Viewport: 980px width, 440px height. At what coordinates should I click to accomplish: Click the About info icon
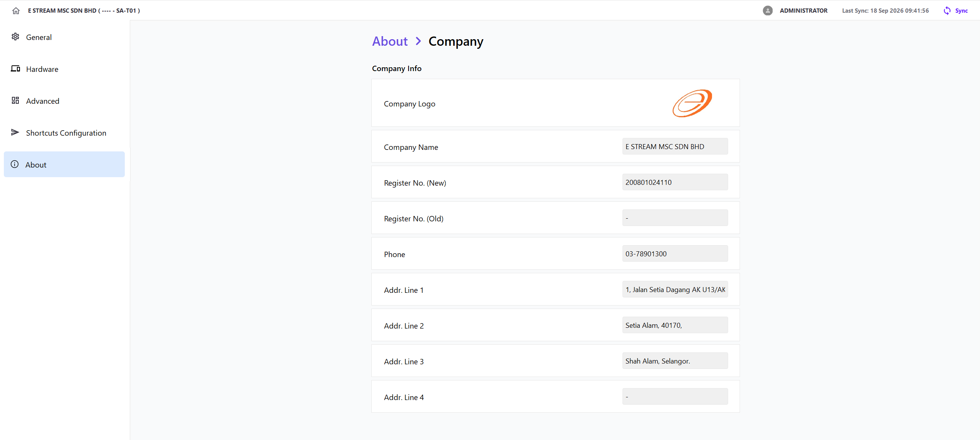click(15, 164)
